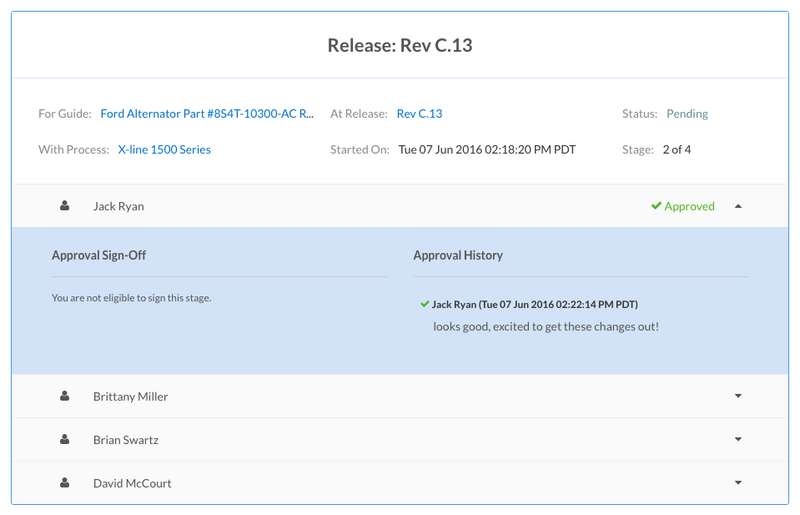Select the David McCourt name row
The width and height of the screenshot is (800, 515).
pos(132,483)
